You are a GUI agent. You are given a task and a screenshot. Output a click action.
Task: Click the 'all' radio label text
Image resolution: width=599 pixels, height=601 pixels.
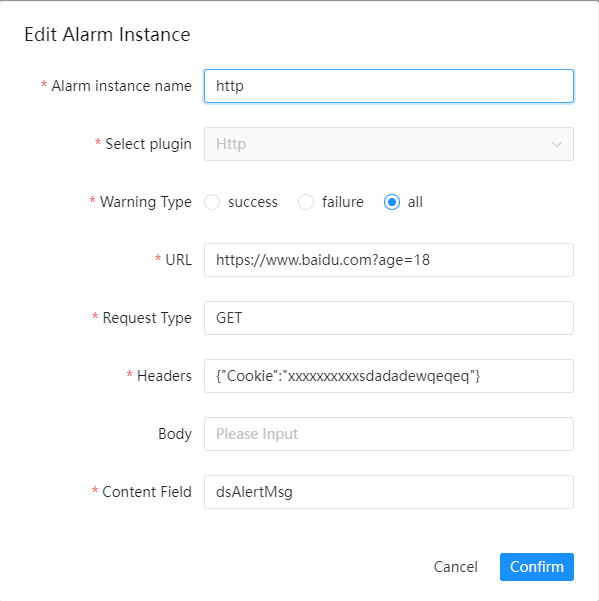415,202
